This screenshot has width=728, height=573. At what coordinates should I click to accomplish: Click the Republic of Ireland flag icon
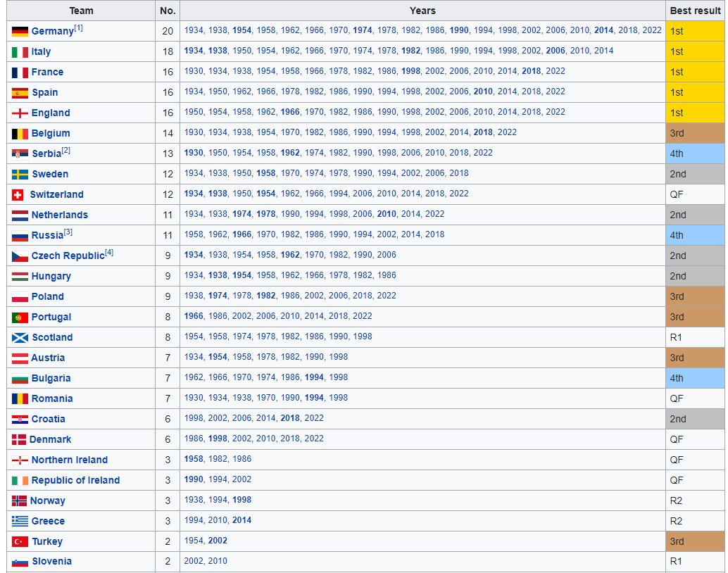pyautogui.click(x=20, y=481)
